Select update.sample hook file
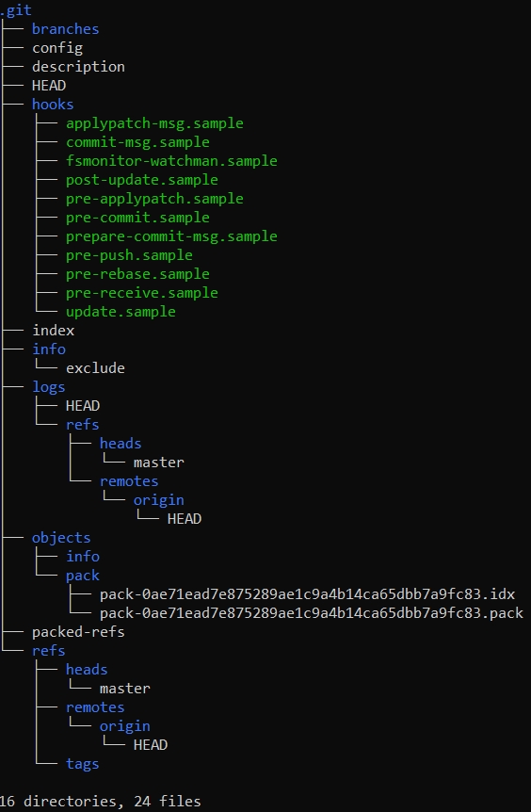 (x=121, y=312)
